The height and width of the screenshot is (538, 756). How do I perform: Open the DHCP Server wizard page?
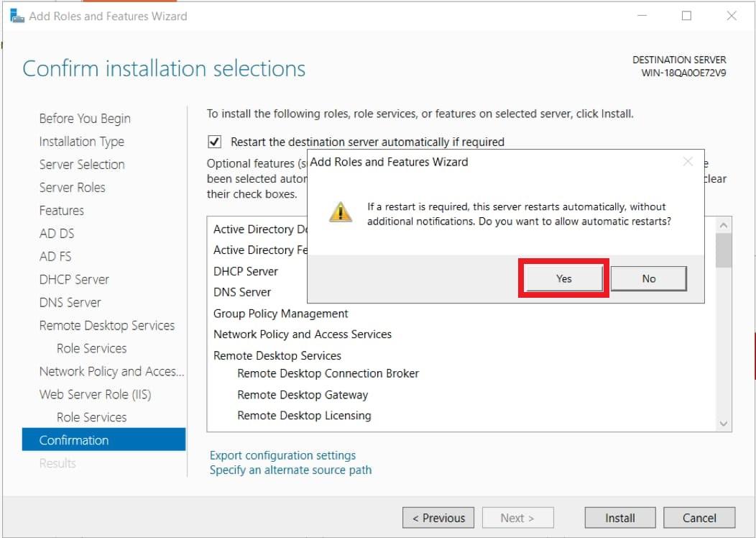(74, 280)
